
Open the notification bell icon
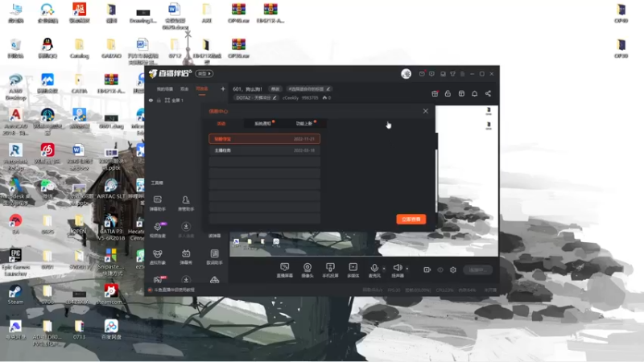point(474,93)
